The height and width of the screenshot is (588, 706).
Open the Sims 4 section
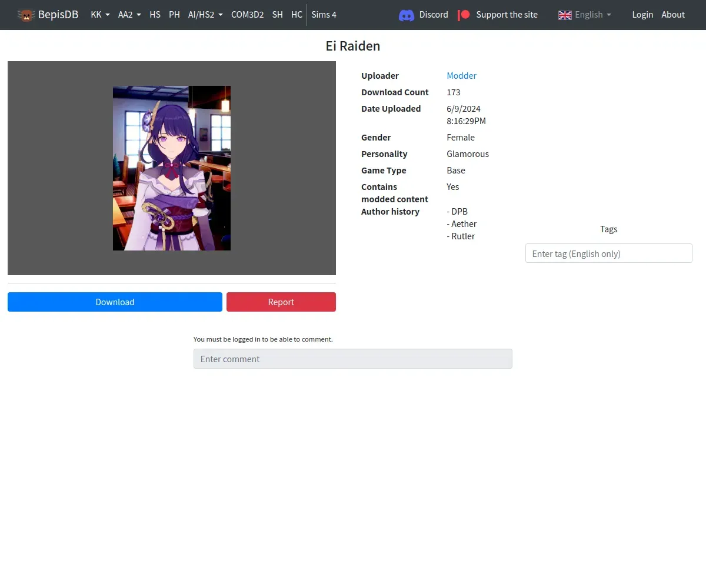(x=324, y=15)
